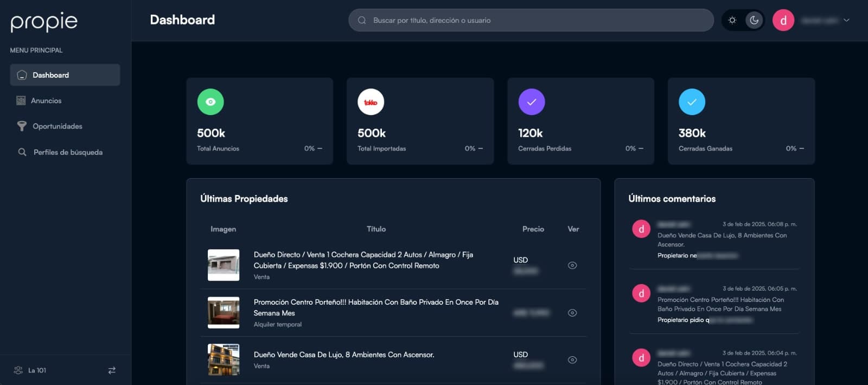Click timestamp 3 de feb de 2025, 06:05 p. m.
Viewport: 868px width, 385px height.
point(759,289)
